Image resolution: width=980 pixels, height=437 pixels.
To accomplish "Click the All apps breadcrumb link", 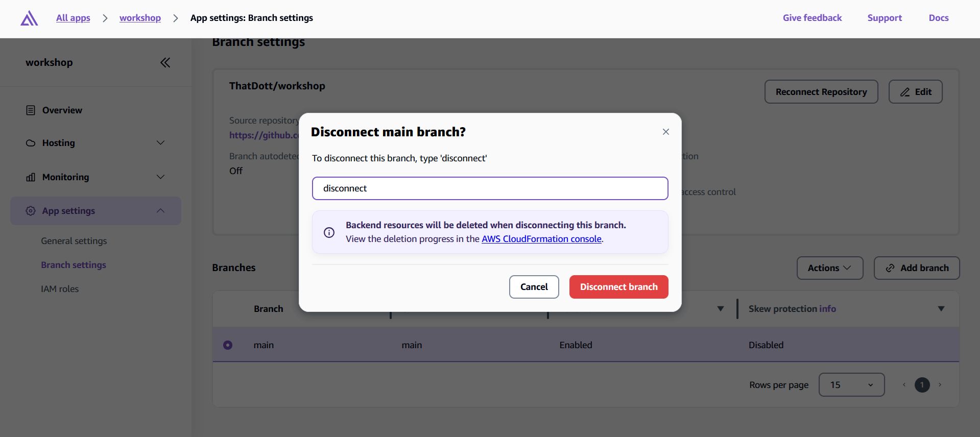I will 73,18.
